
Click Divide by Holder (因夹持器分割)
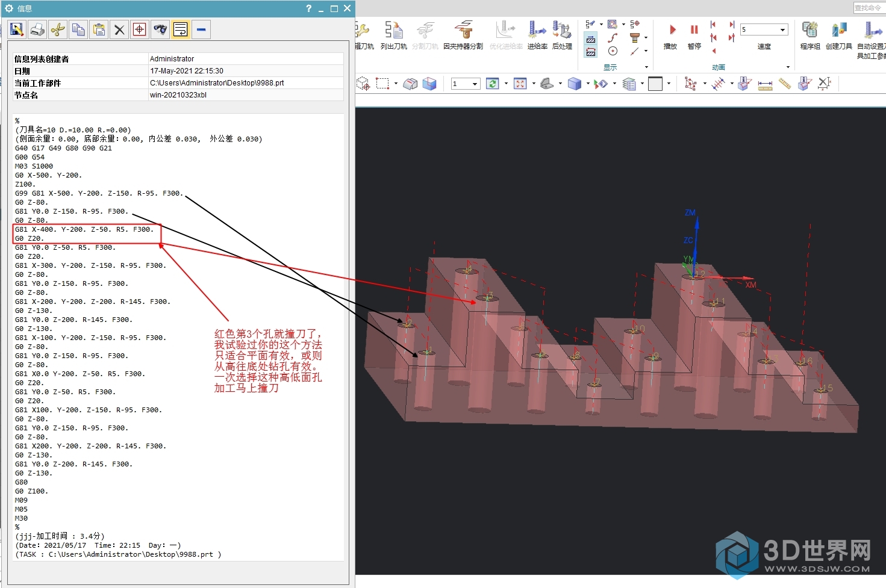click(463, 35)
